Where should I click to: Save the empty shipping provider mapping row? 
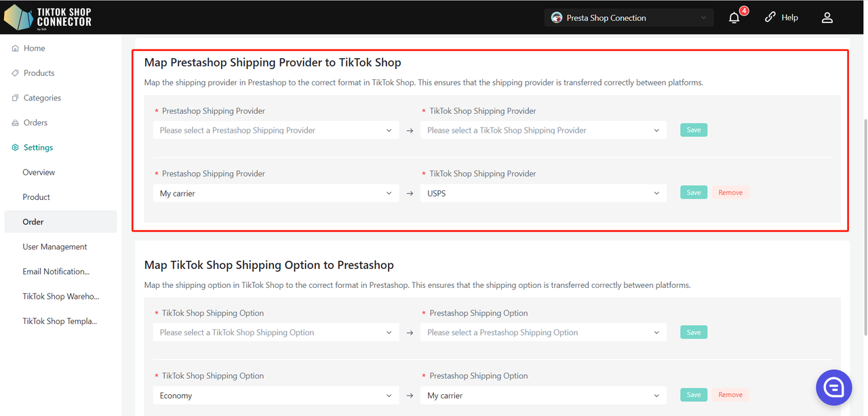tap(694, 129)
